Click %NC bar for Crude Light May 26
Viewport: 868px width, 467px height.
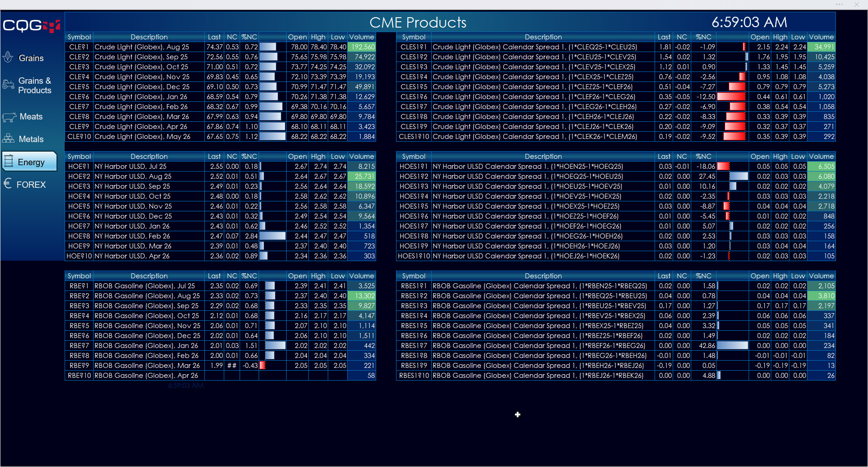pos(272,137)
